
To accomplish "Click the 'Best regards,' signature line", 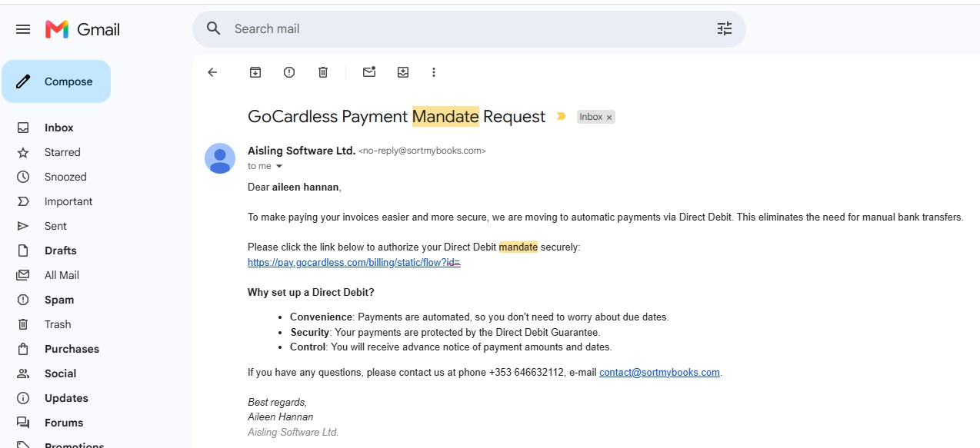I will point(277,402).
